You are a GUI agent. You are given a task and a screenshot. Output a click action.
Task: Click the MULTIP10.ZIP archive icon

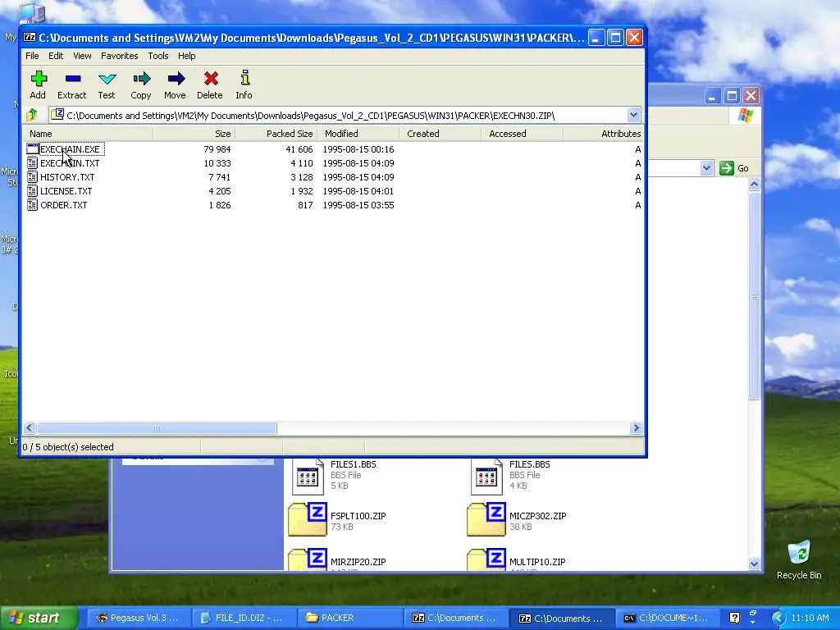(x=486, y=559)
